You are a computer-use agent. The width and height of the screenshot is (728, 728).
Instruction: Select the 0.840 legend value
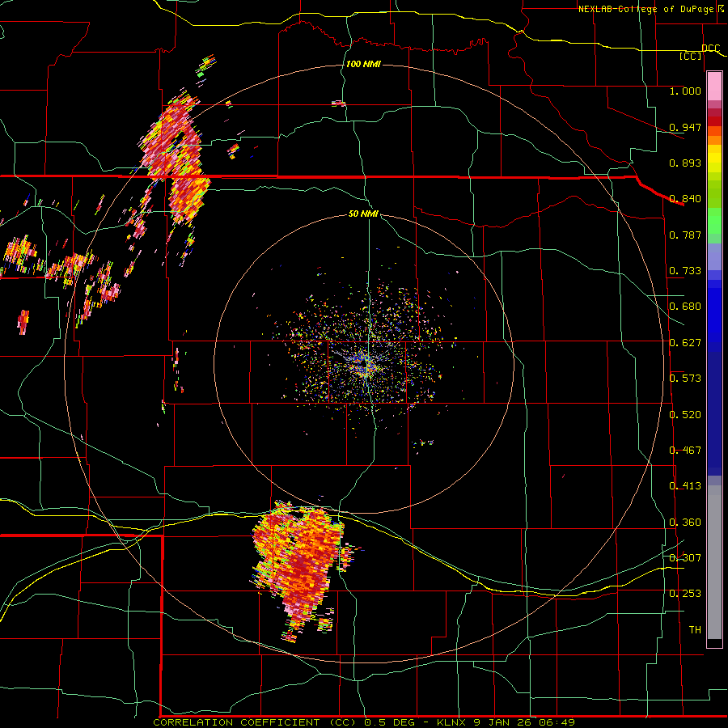pos(685,199)
